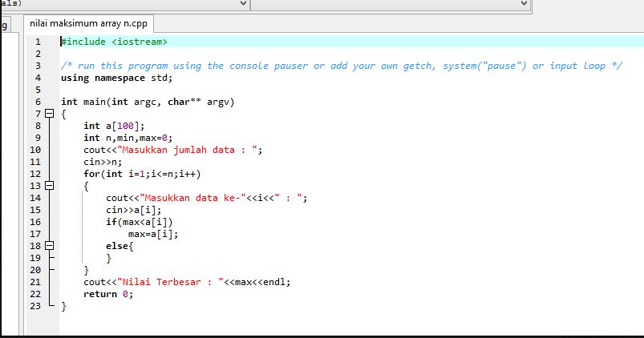Click line number 1 in the gutter
Image resolution: width=644 pixels, height=338 pixels.
tap(38, 42)
